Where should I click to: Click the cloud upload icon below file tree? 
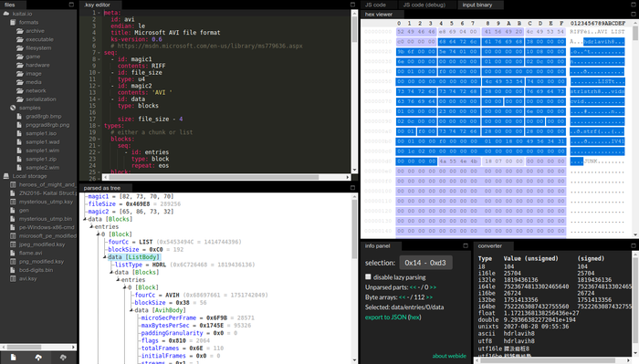(38, 357)
